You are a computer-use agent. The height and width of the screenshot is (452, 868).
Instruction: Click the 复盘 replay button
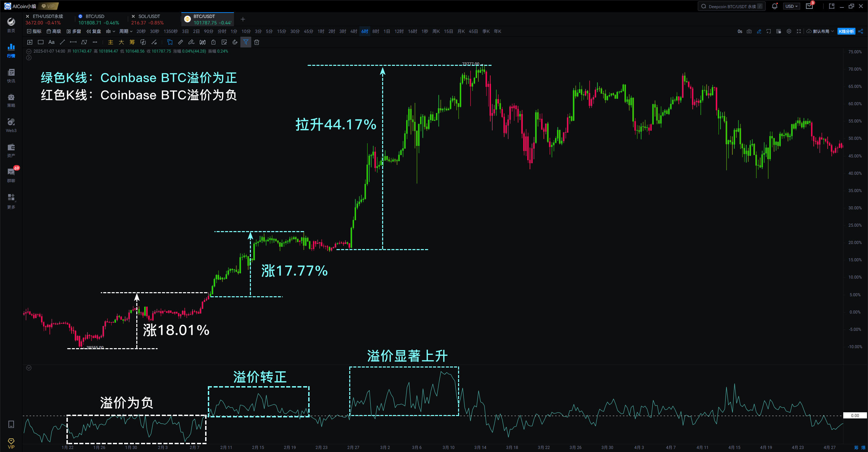pos(94,31)
